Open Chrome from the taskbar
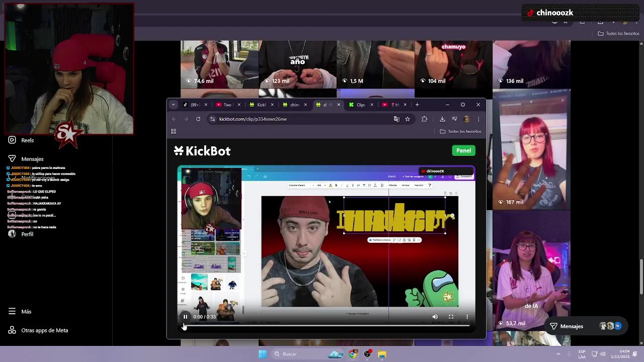644x362 pixels. (353, 354)
